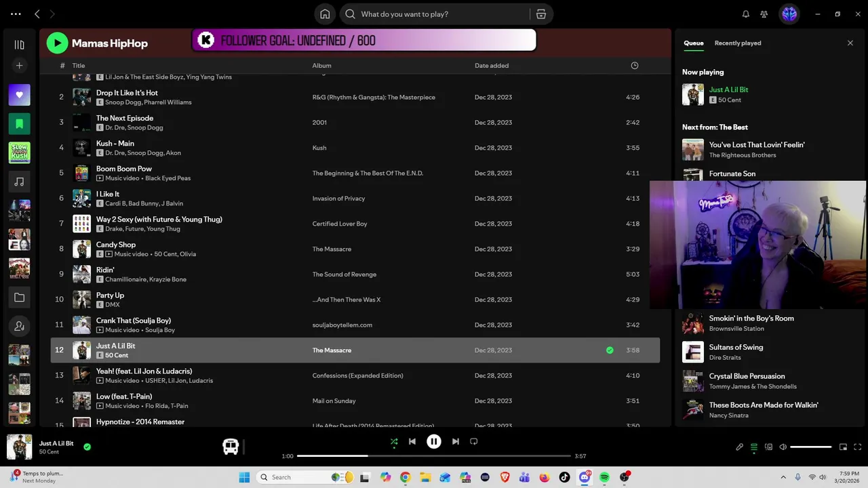The height and width of the screenshot is (488, 868).
Task: Open Your Episodes bookmark tile
Action: [19, 124]
